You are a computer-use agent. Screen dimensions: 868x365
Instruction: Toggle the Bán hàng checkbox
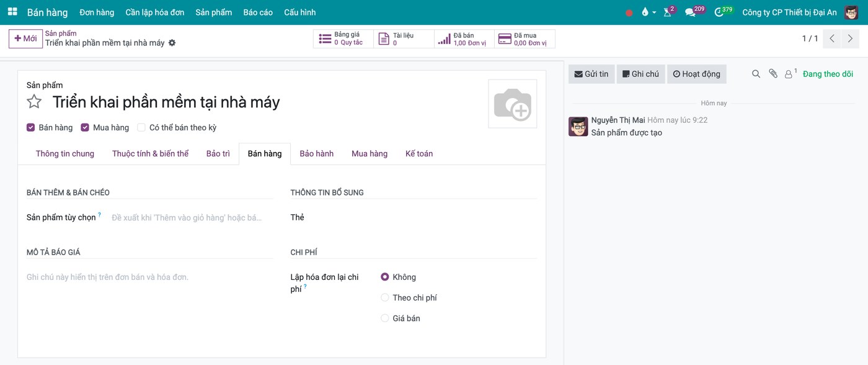(x=30, y=128)
